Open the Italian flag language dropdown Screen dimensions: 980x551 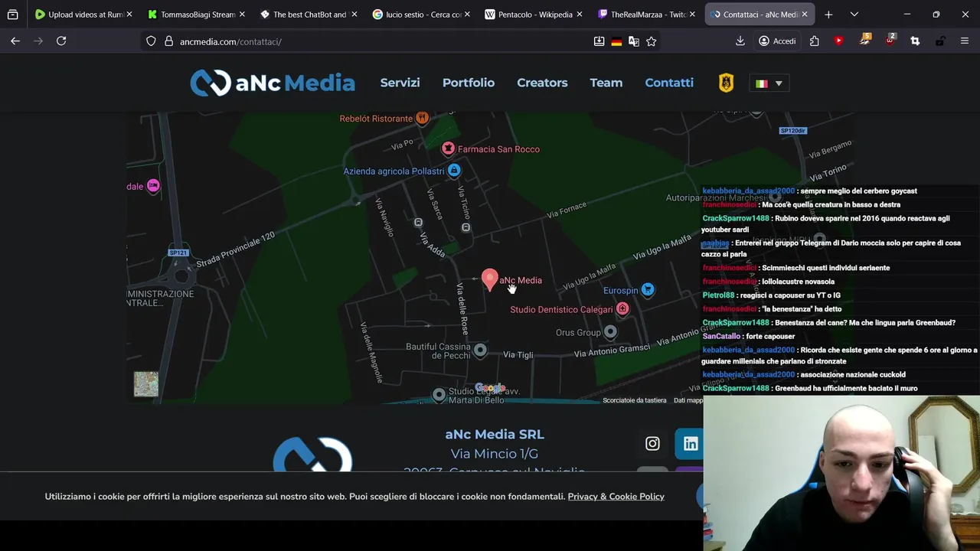769,83
